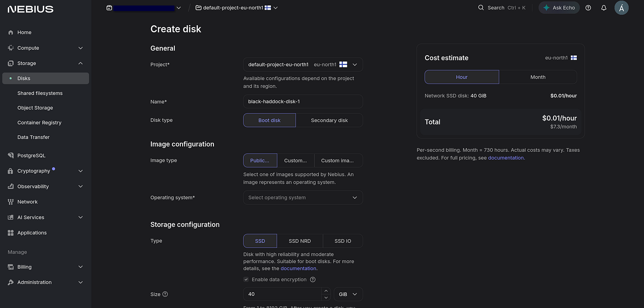Open Shared filesystems page
644x308 pixels.
tap(40, 93)
